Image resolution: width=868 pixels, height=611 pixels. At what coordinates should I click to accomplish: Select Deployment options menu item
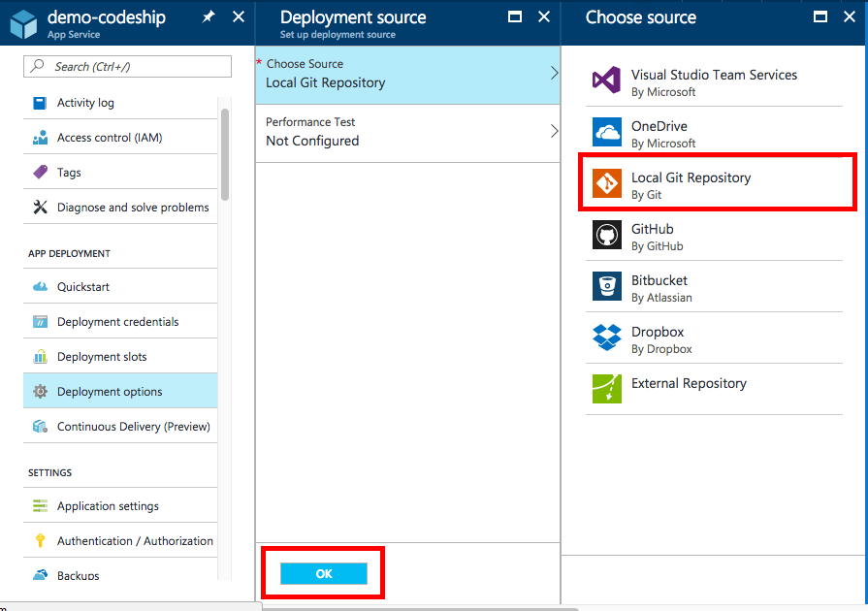point(120,391)
